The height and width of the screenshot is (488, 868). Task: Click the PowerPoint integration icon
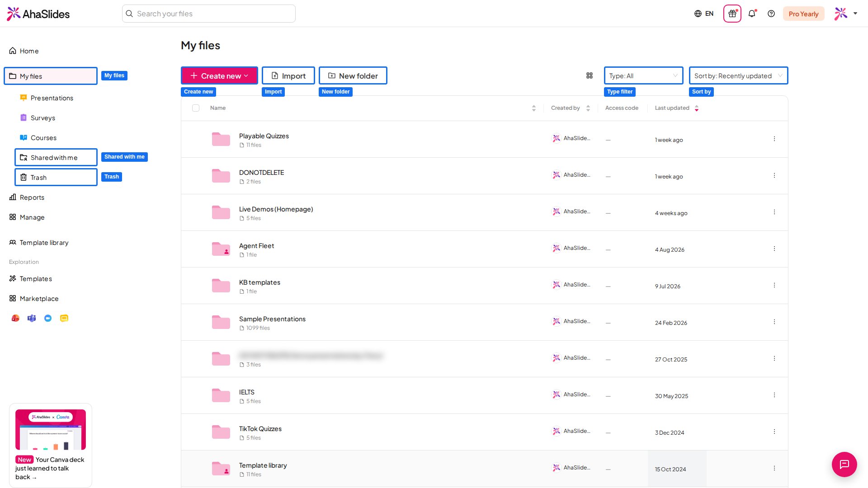[x=15, y=318]
